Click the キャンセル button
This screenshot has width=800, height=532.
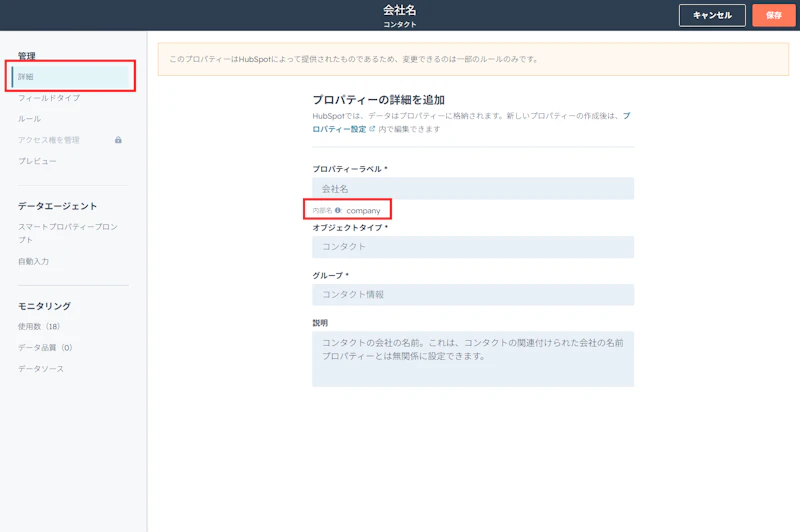(712, 15)
